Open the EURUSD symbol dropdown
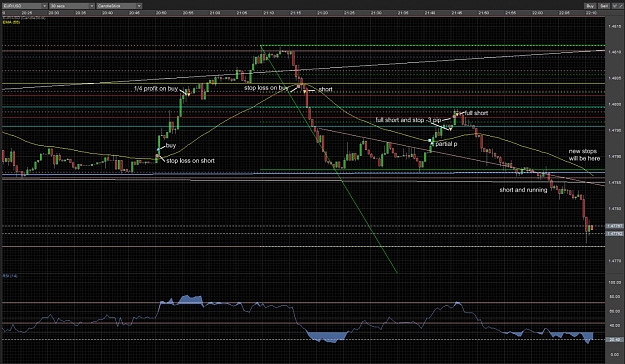The height and width of the screenshot is (364, 625). 25,6
